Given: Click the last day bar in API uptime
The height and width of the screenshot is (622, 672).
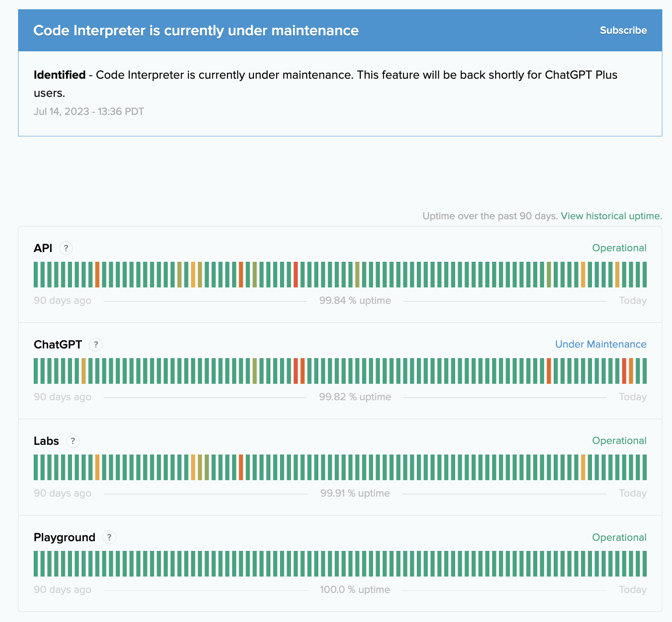Looking at the screenshot, I should 645,274.
